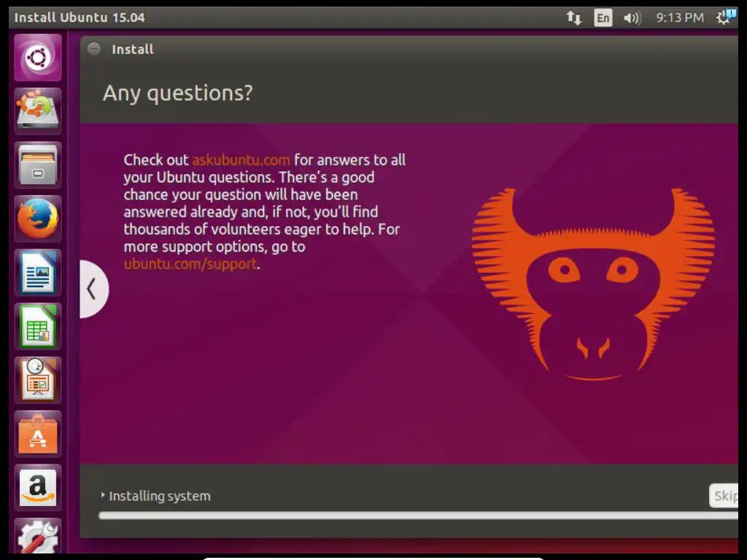This screenshot has width=747, height=560.
Task: Open the En keyboard layout indicator
Action: (603, 18)
